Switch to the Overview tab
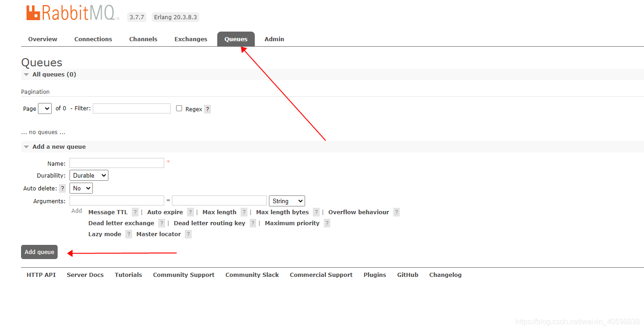This screenshot has height=330, width=644. (x=43, y=39)
